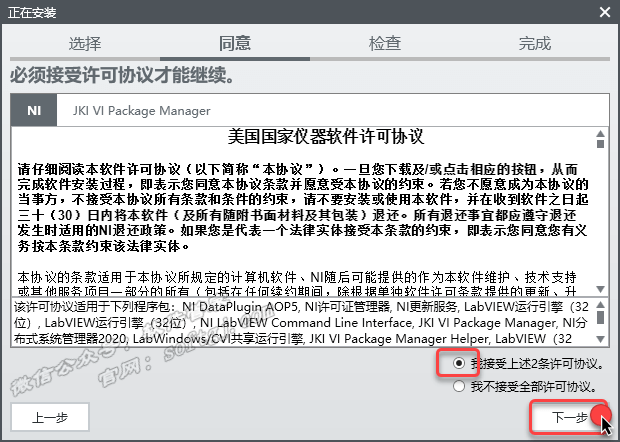Screen dimensions: 620x442
Task: Select the accept license agreements radio button
Action: [x=459, y=363]
